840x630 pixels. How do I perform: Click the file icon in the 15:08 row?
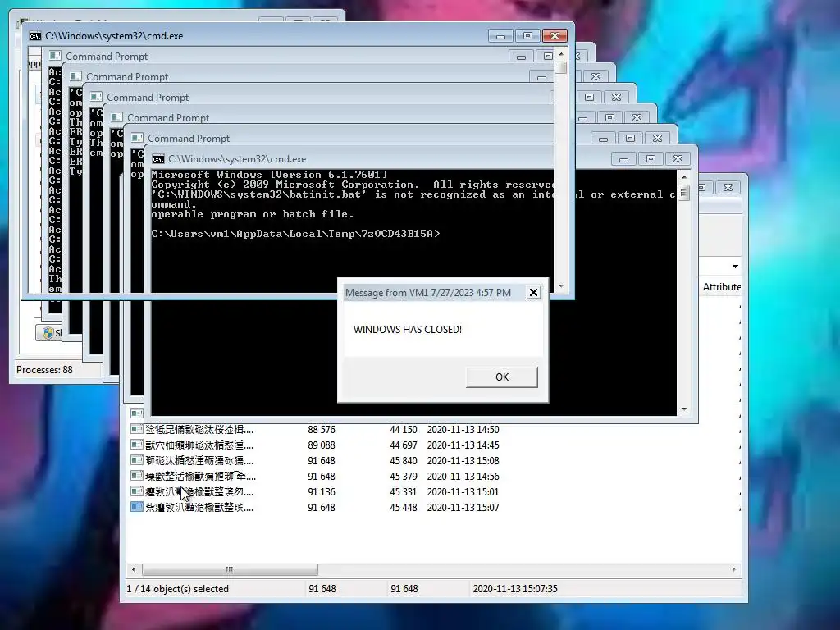(x=137, y=460)
